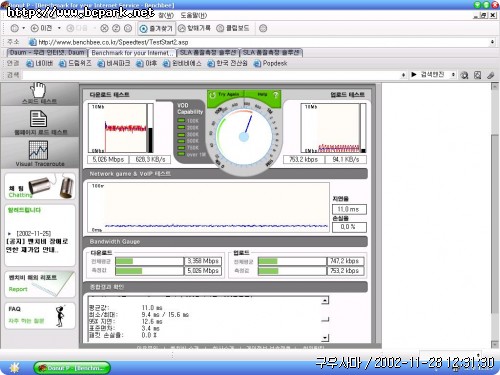Click the pencil-like icon ending the search bar
Viewport: 500px width, 375px height.
[490, 75]
